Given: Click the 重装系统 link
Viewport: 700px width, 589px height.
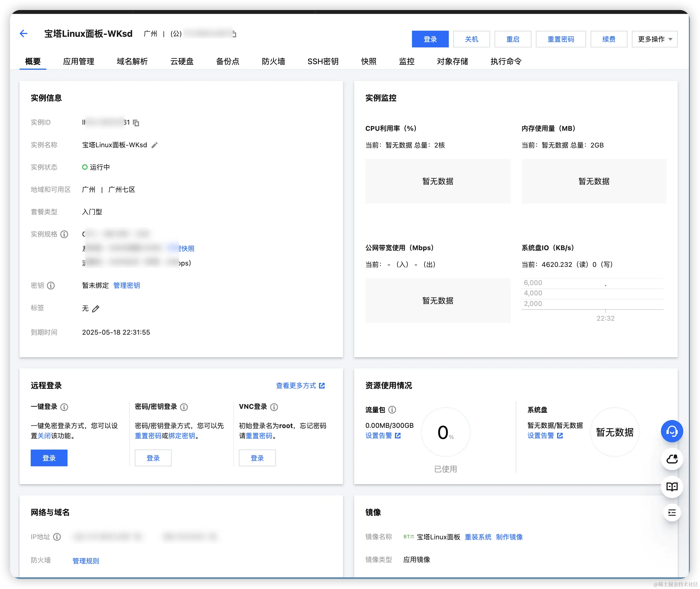Looking at the screenshot, I should [x=478, y=537].
